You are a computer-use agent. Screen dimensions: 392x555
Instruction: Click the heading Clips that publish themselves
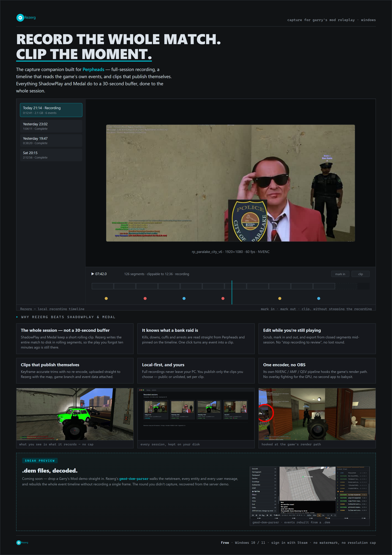(x=50, y=365)
